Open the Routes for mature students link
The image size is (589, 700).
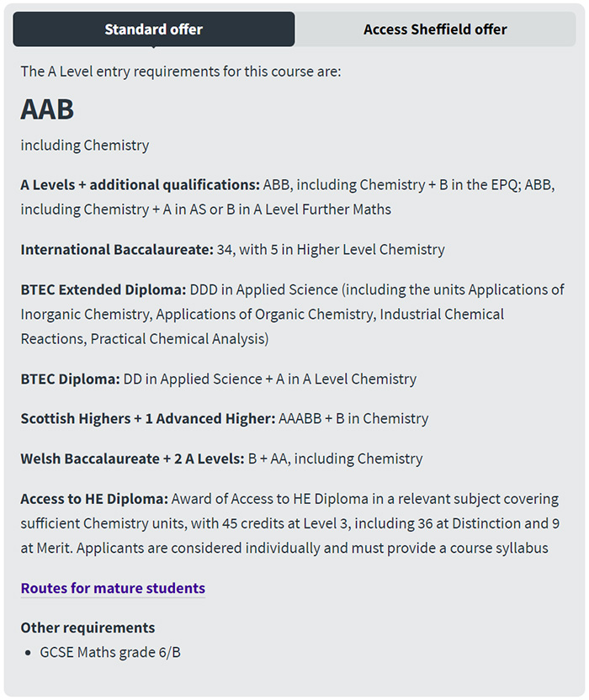113,588
